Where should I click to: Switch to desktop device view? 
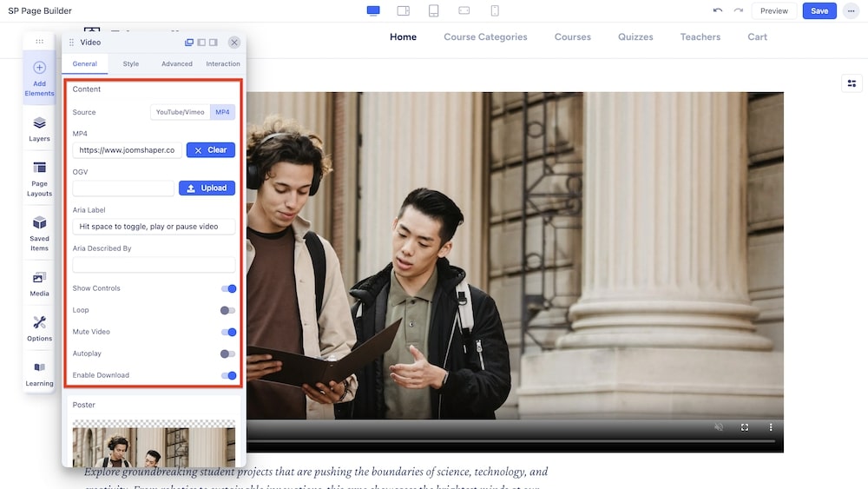373,10
